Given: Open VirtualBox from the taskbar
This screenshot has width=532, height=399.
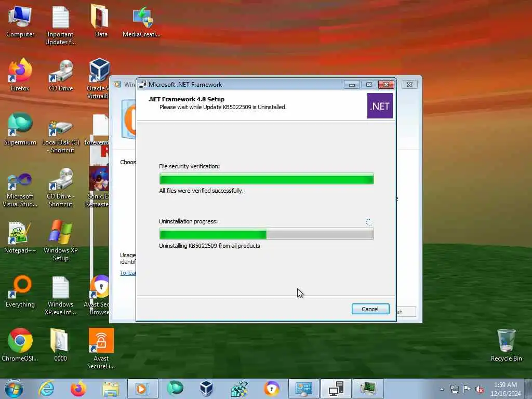Looking at the screenshot, I should [206, 389].
